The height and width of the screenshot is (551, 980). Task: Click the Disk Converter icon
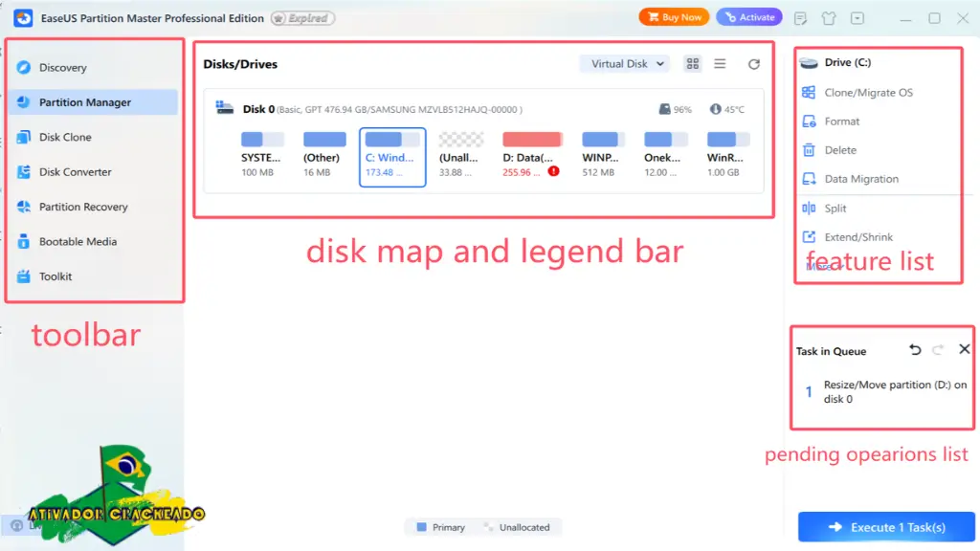click(24, 172)
